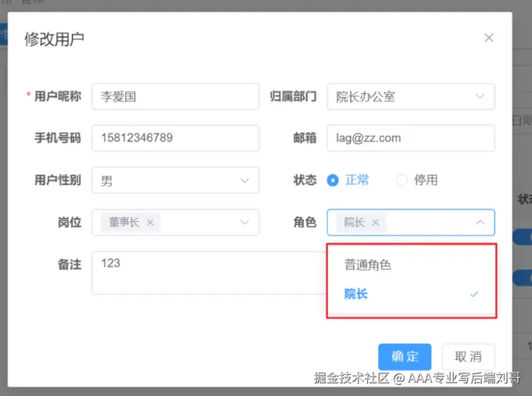
Task: Select the 正常 status radio button
Action: [x=333, y=180]
